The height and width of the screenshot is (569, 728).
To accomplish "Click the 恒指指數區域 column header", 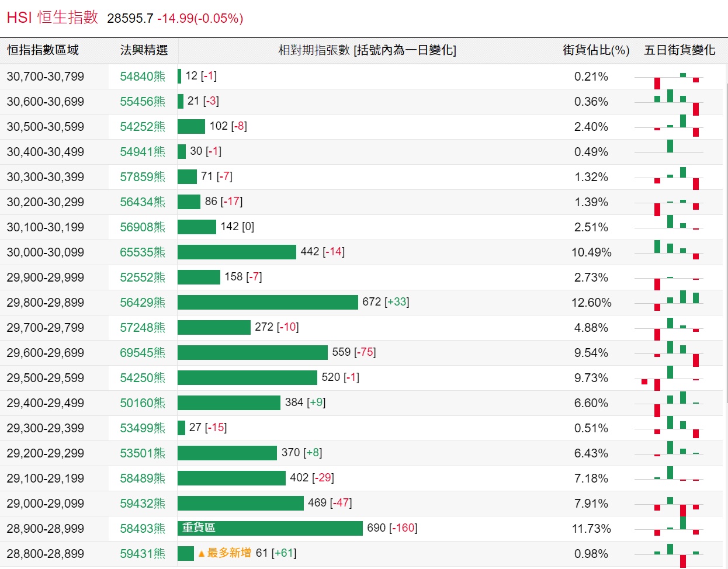I will [x=43, y=50].
